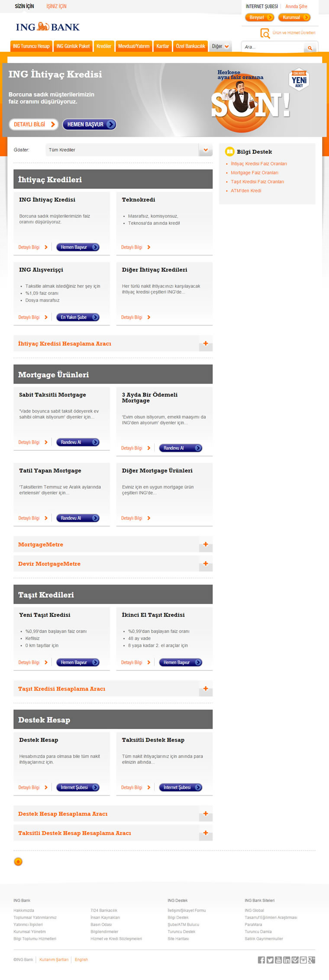Image resolution: width=329 pixels, height=980 pixels.
Task: Open ING Bank Instagram icon
Action: click(303, 960)
